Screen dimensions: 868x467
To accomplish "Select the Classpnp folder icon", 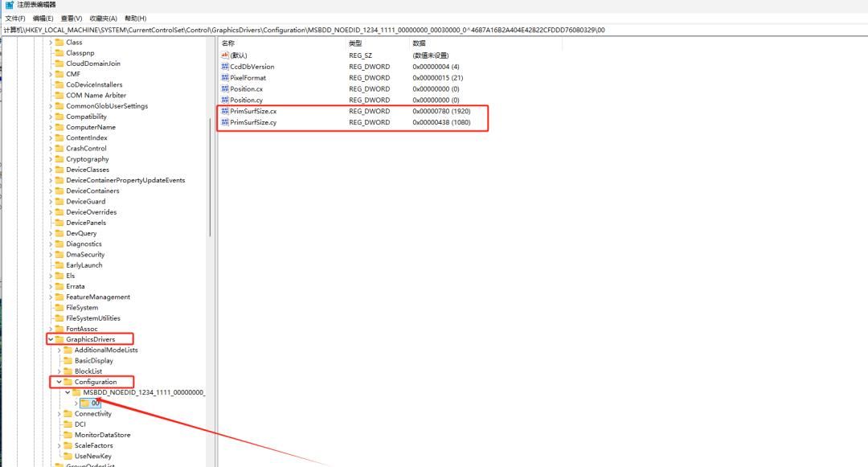I will [x=59, y=53].
